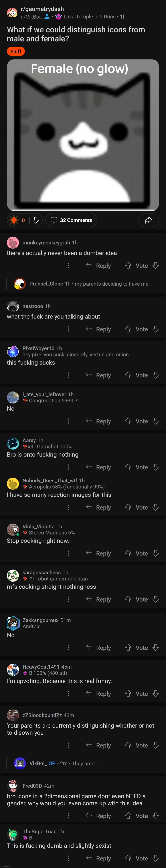This screenshot has width=166, height=868.
Task: Open overflow menu on Aarxy's comment
Action: point(68,467)
